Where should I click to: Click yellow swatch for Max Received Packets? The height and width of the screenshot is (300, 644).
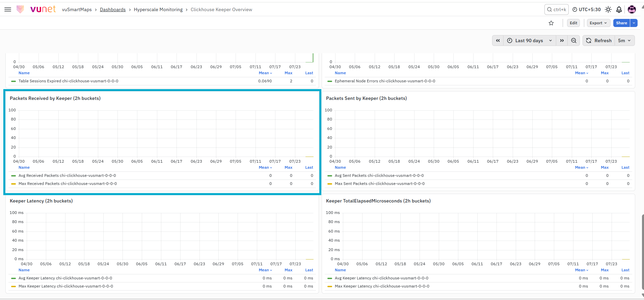pos(14,184)
